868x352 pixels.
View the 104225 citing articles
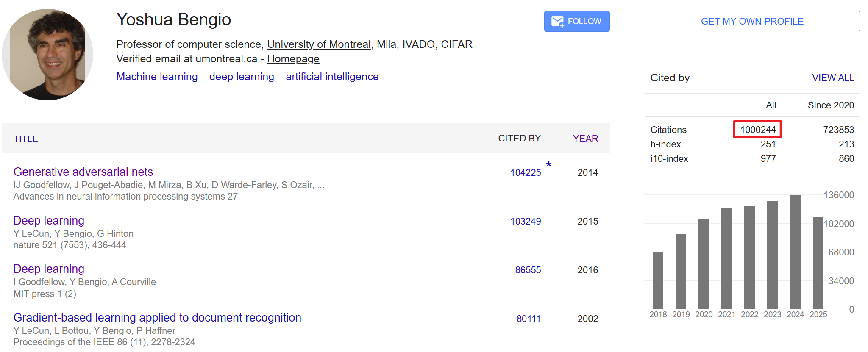pyautogui.click(x=526, y=173)
